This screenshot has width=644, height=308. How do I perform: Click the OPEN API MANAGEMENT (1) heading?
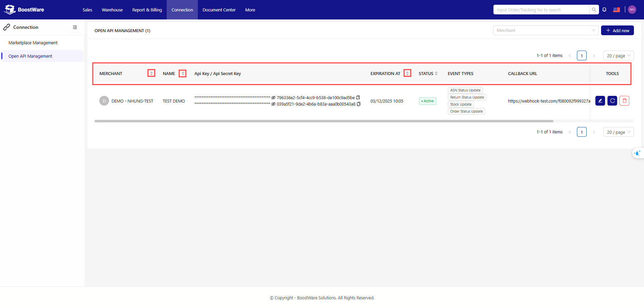[122, 30]
